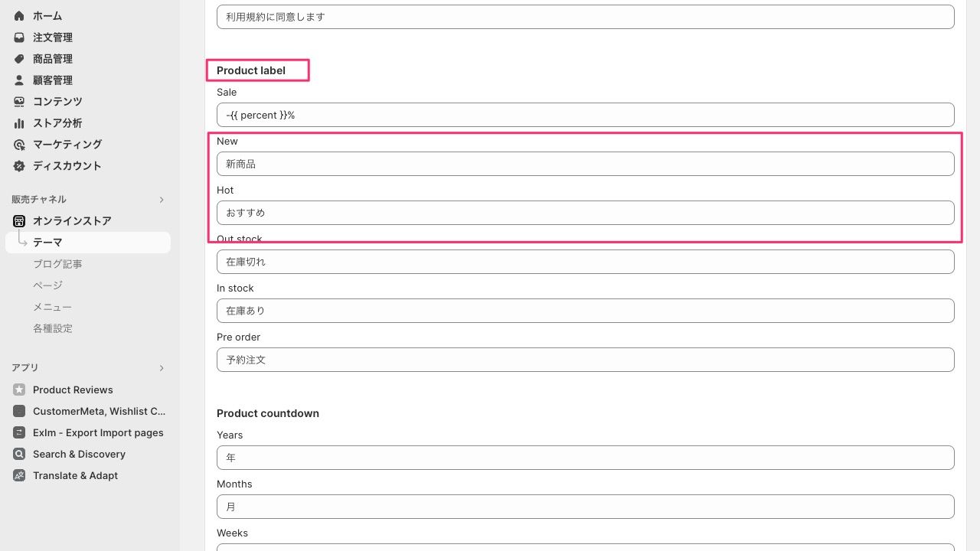Click the Product Reviews app icon

pos(19,390)
